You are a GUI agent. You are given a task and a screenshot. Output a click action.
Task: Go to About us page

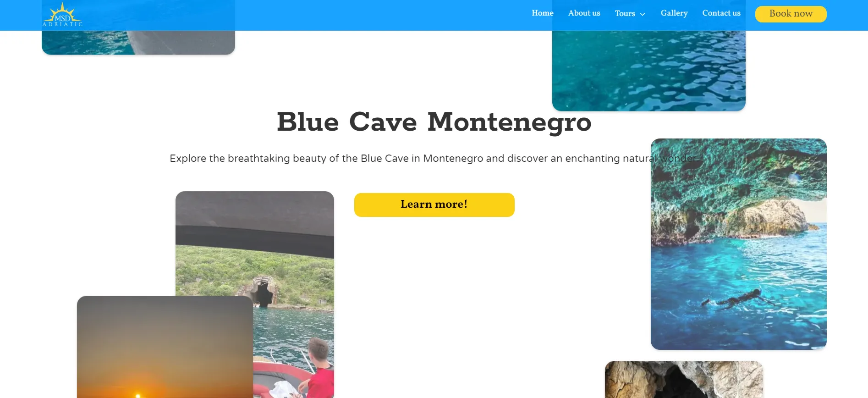pos(584,13)
